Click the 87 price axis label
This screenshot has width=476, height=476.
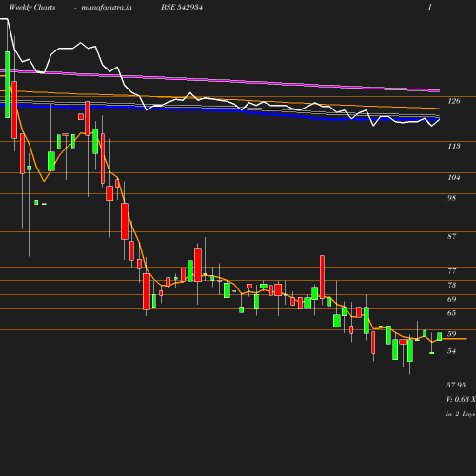click(451, 236)
